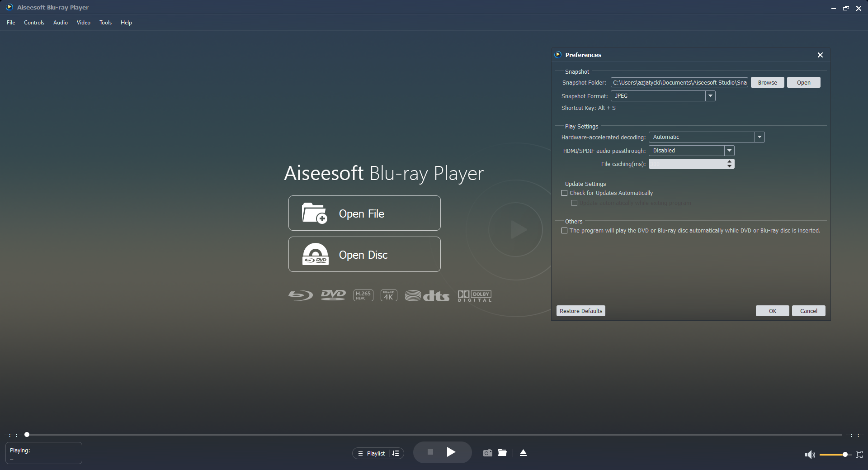The image size is (868, 470).
Task: Click the Open Disc icon
Action: pyautogui.click(x=315, y=254)
